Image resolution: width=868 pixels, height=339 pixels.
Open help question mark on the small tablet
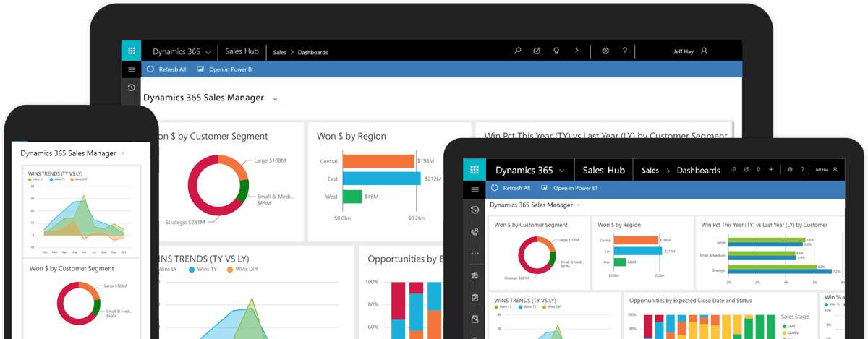(x=802, y=170)
